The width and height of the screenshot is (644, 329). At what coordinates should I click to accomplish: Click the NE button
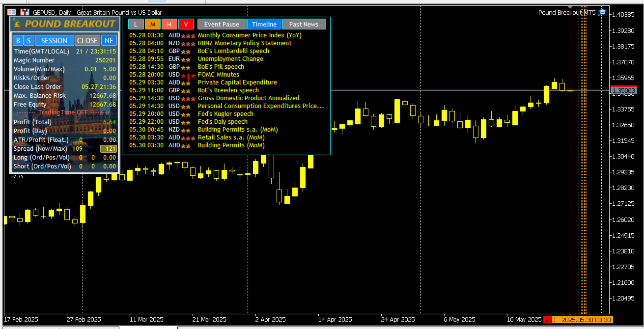109,41
